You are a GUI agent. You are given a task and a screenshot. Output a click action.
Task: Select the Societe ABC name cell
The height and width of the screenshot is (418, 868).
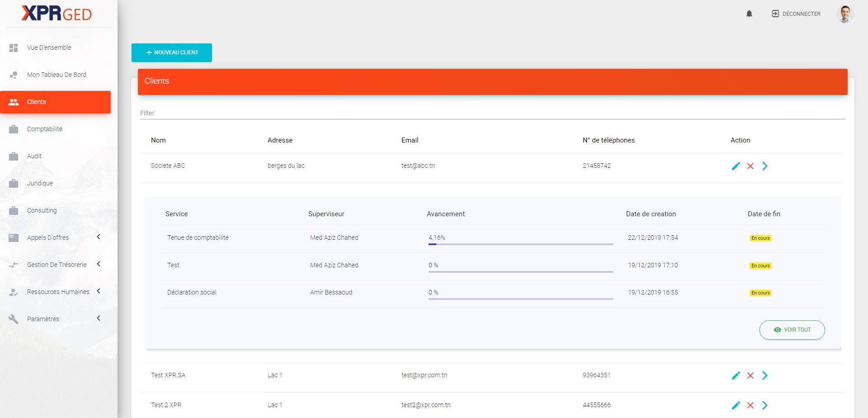(x=168, y=166)
